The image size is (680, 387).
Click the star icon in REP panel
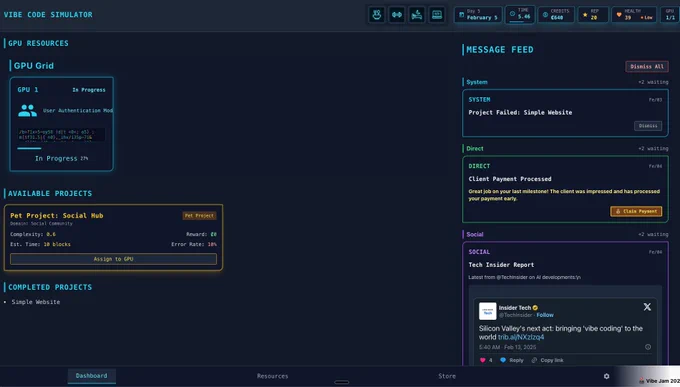[x=585, y=15]
